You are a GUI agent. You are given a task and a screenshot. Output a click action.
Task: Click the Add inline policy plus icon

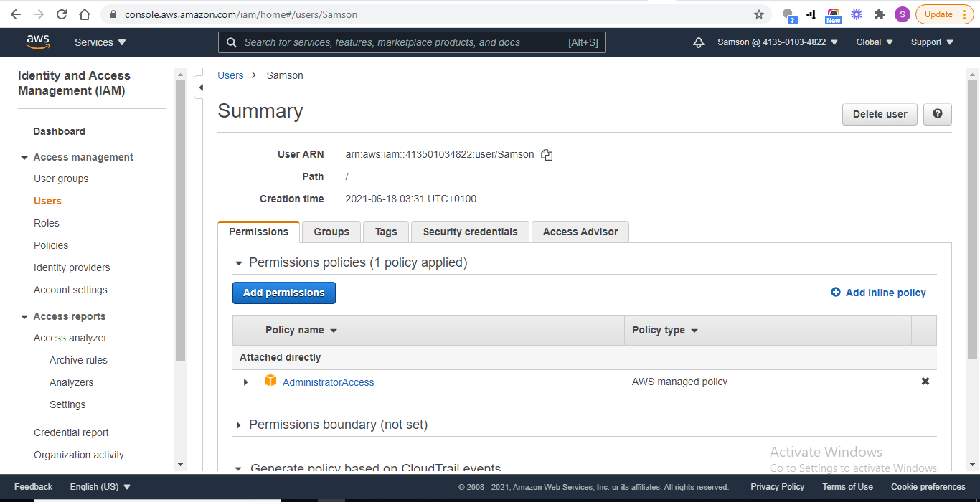[x=835, y=292]
